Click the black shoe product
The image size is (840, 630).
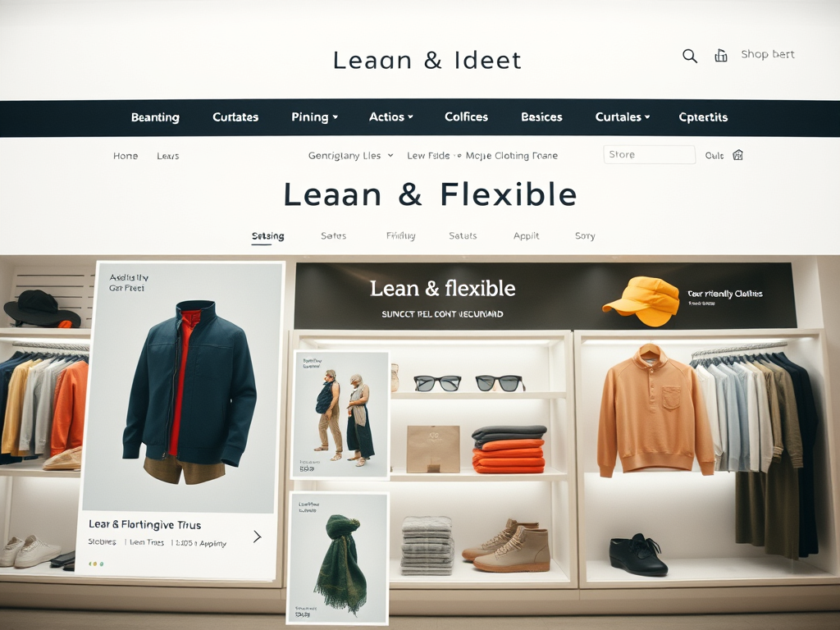click(x=637, y=554)
